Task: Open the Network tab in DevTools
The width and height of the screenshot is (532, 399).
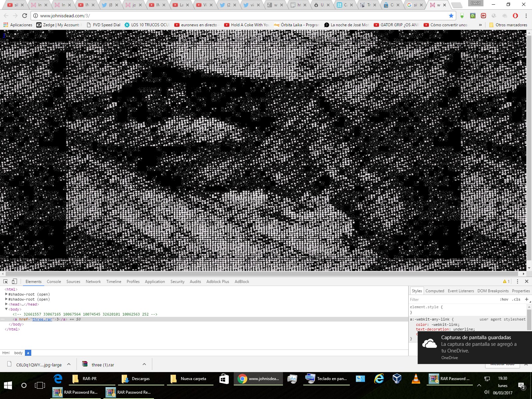Action: pyautogui.click(x=93, y=282)
